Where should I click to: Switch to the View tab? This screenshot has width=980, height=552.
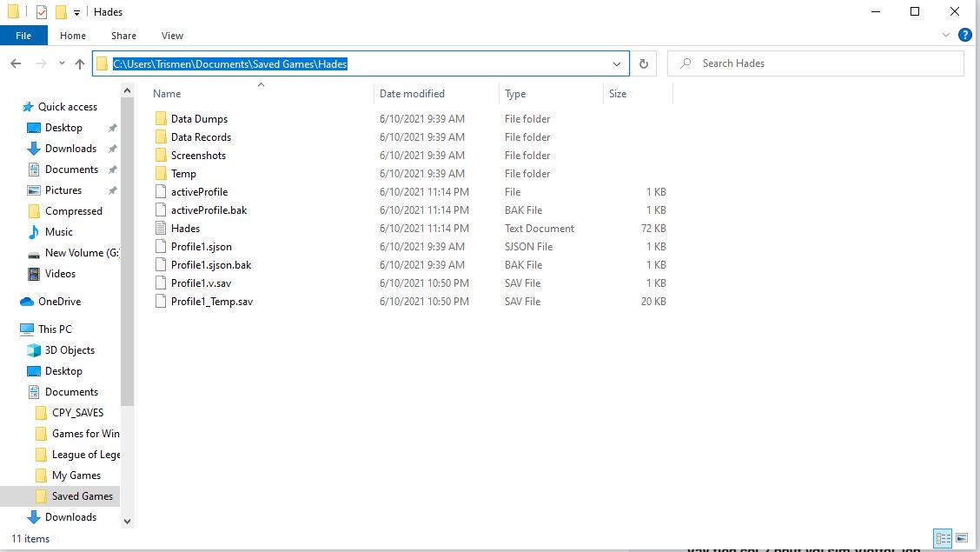172,36
